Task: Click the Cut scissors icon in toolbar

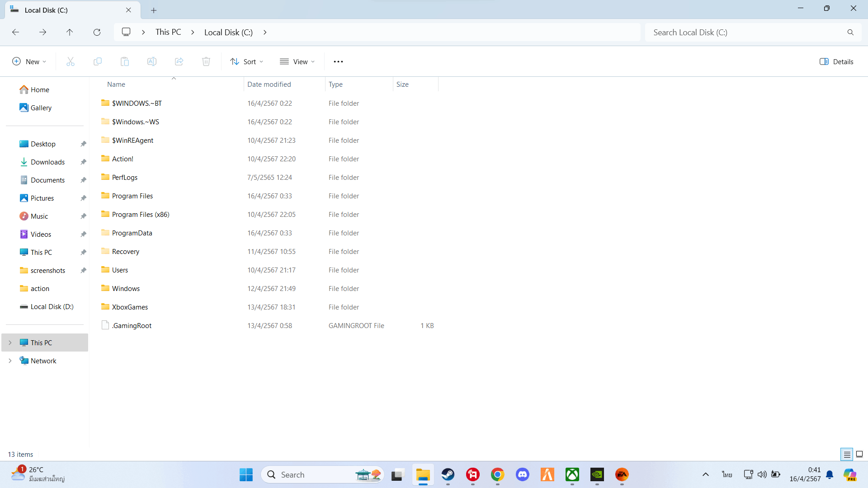Action: (x=71, y=61)
